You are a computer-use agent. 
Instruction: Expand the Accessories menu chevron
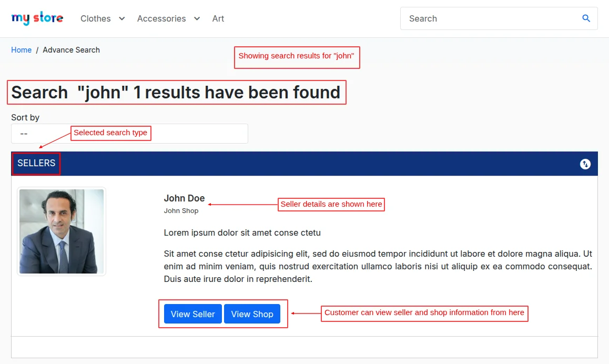[x=197, y=18]
